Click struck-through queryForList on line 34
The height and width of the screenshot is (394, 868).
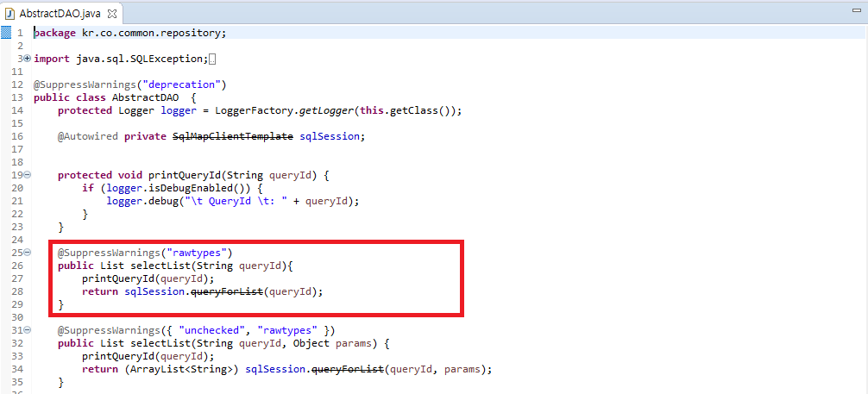click(348, 369)
